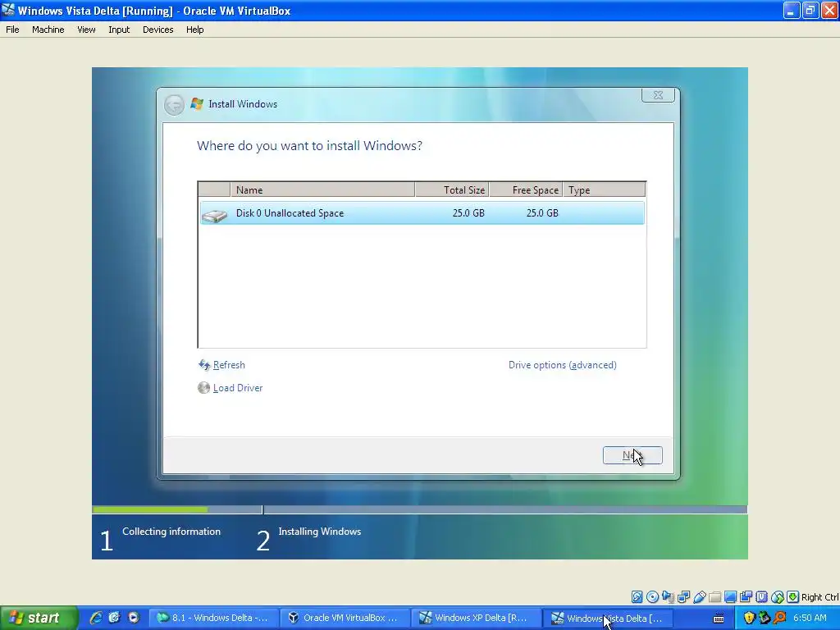Click the Windows Vista Delta taskbar button
Viewport: 840px width, 630px height.
tap(608, 618)
